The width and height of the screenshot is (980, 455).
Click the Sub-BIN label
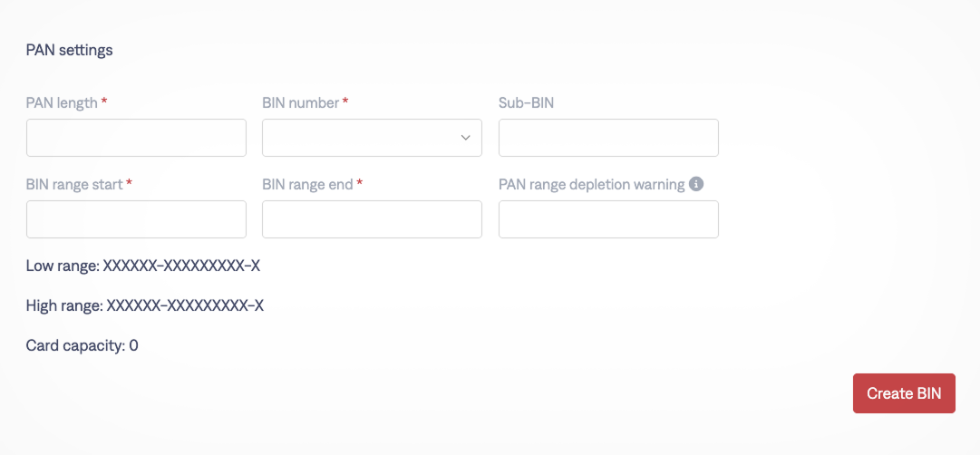coord(526,102)
